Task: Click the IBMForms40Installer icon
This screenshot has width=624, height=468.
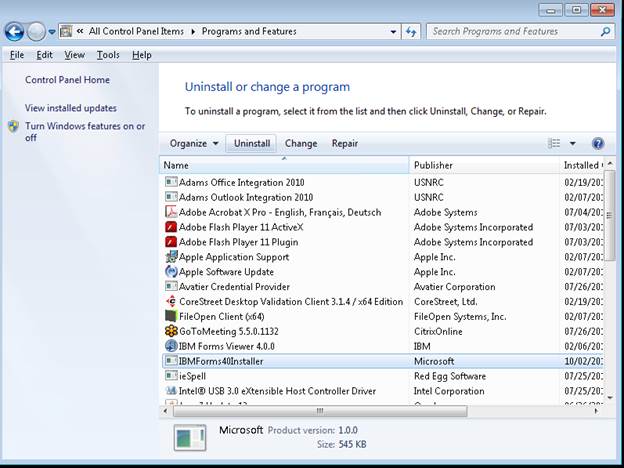Action: click(171, 361)
